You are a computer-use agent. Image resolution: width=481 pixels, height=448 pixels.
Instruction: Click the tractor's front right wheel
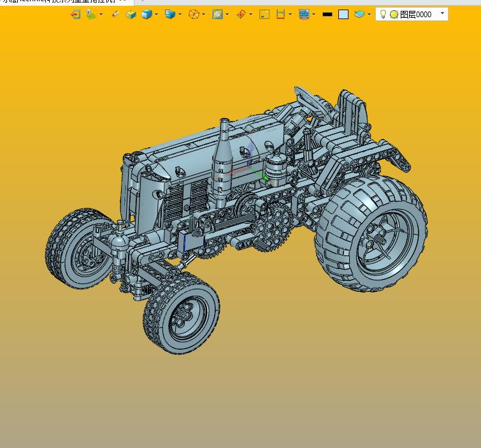[182, 313]
